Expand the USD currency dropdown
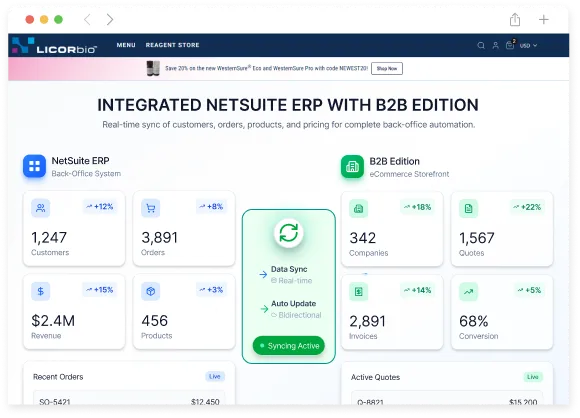Viewport: 580px width, 418px height. [528, 45]
